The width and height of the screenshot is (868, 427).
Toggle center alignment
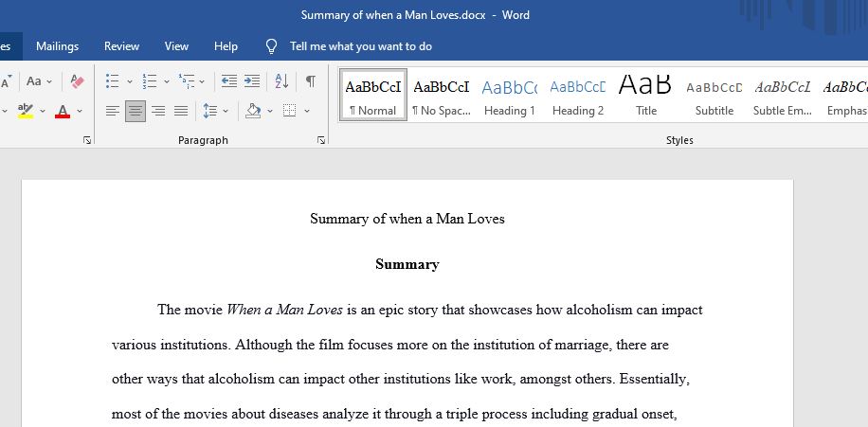click(x=136, y=111)
